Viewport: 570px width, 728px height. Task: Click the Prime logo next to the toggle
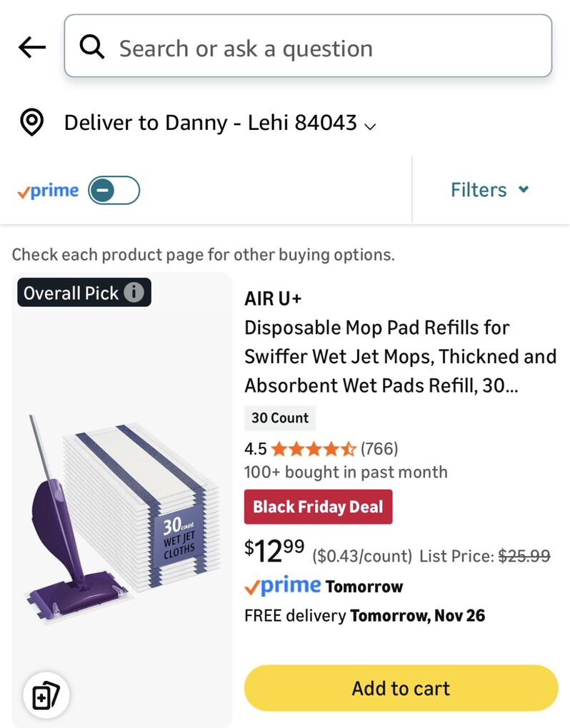coord(48,191)
